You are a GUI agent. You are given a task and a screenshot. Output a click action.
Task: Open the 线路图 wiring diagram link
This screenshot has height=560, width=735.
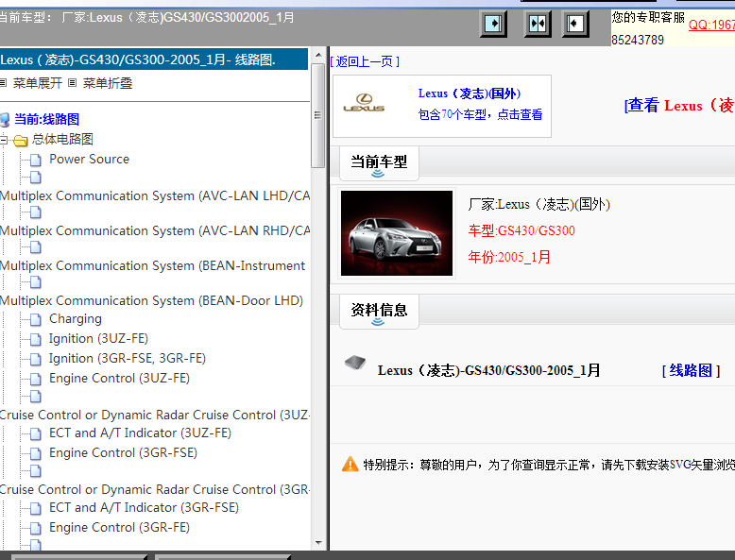click(691, 371)
